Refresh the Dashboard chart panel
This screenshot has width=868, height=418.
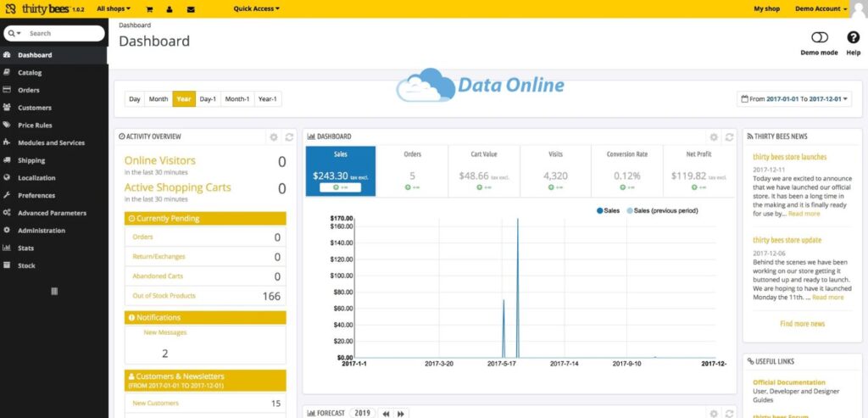730,137
